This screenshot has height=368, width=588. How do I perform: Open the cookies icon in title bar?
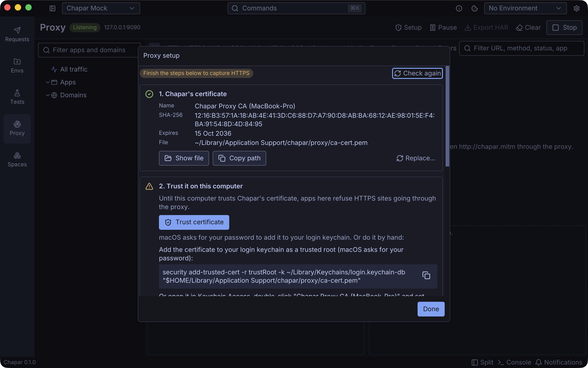click(x=475, y=8)
